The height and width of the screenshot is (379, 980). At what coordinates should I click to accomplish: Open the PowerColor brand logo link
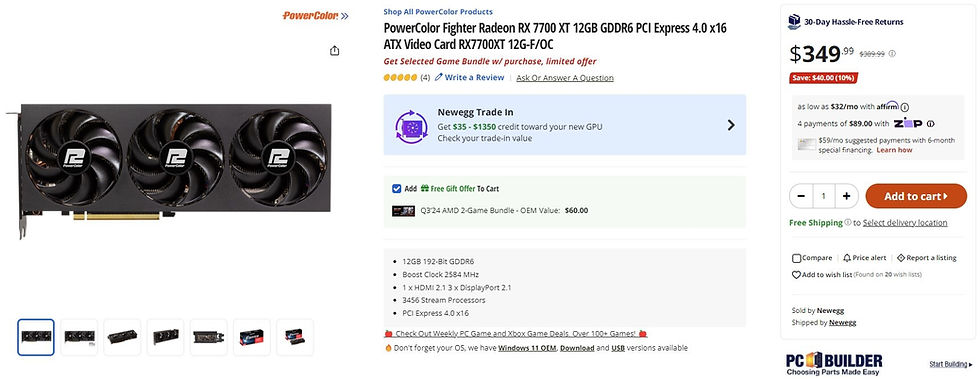[x=315, y=15]
